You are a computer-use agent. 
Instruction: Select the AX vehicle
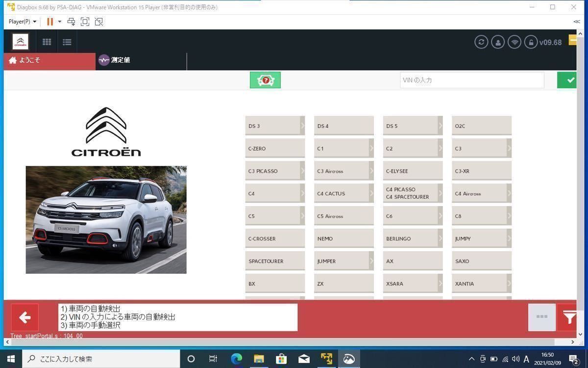pyautogui.click(x=413, y=262)
